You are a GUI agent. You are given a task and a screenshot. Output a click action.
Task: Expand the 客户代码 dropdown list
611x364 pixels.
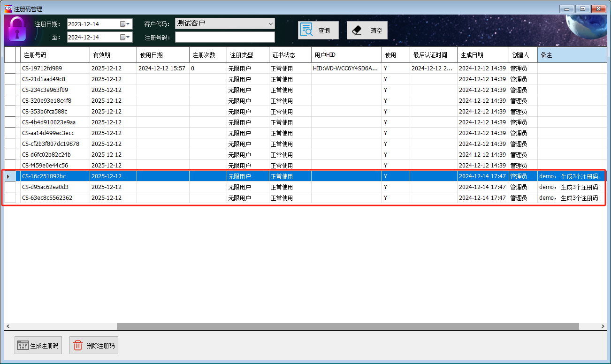point(270,23)
